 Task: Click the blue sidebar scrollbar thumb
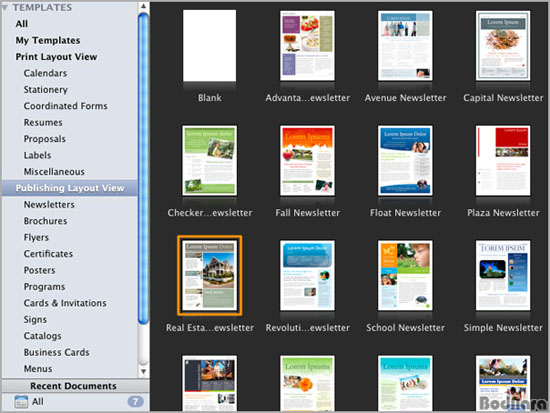(143, 168)
